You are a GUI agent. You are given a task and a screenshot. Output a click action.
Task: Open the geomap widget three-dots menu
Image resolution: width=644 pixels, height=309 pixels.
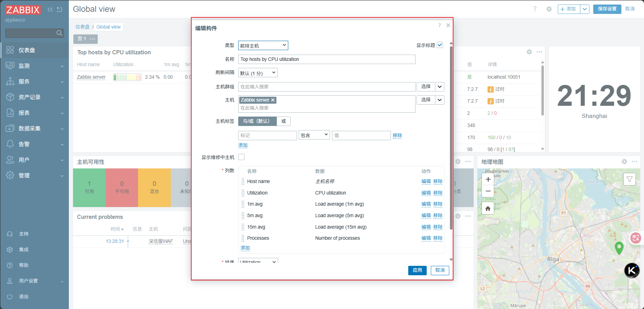[635, 161]
